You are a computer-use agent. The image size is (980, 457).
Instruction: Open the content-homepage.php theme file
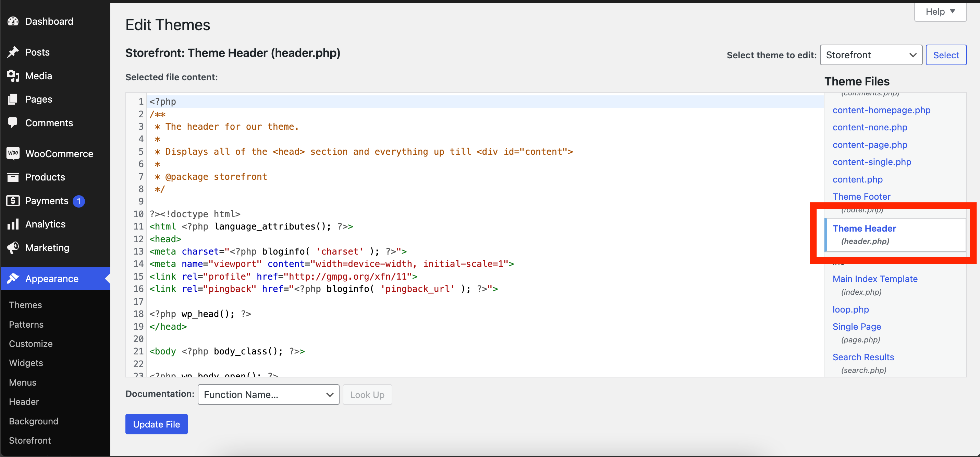[x=881, y=110]
